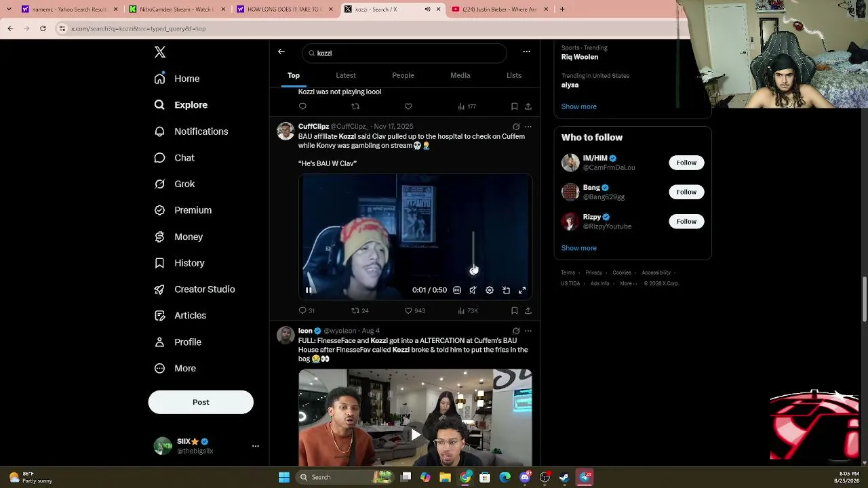Open Grok actions on the leon post
The height and width of the screenshot is (488, 868).
[516, 331]
